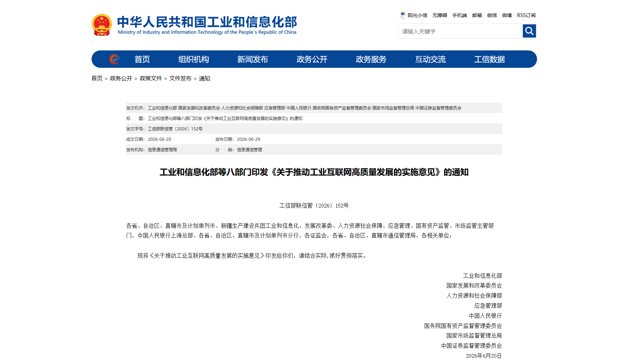The width and height of the screenshot is (630, 364).
Task: Click signatory 工业和信息化部 at the signature list
Action: click(482, 276)
